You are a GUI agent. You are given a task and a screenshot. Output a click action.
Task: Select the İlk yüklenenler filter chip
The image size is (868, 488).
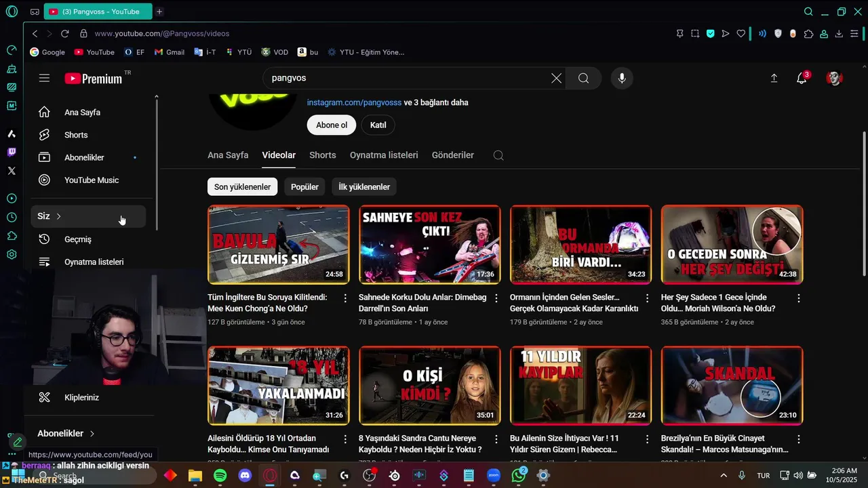coord(364,187)
